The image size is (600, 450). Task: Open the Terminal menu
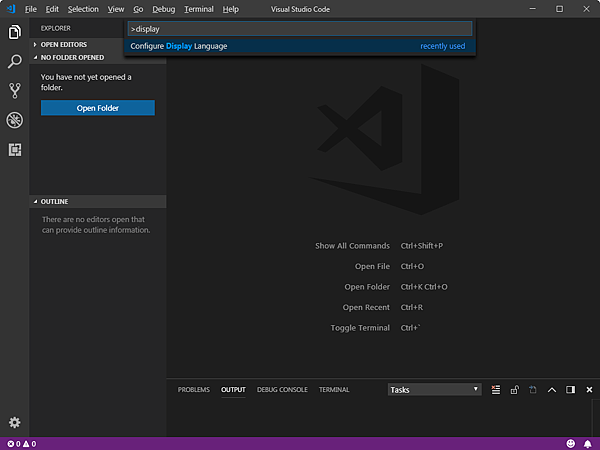click(x=198, y=9)
